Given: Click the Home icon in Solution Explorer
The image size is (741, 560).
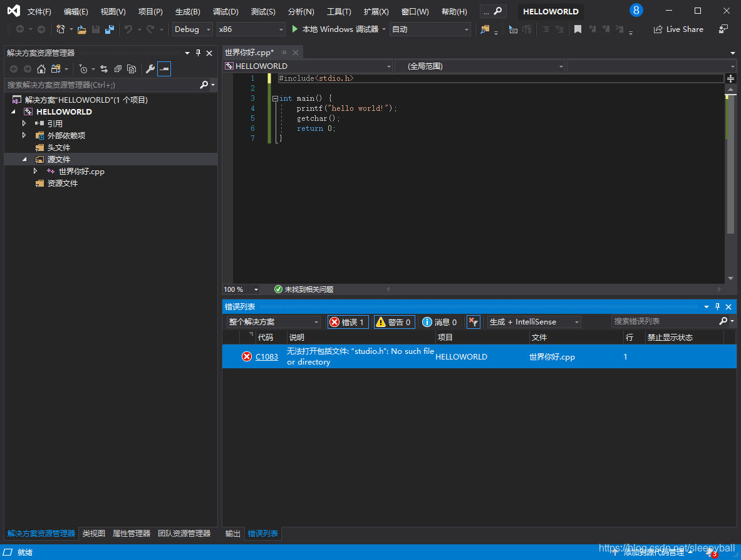Looking at the screenshot, I should click(41, 69).
